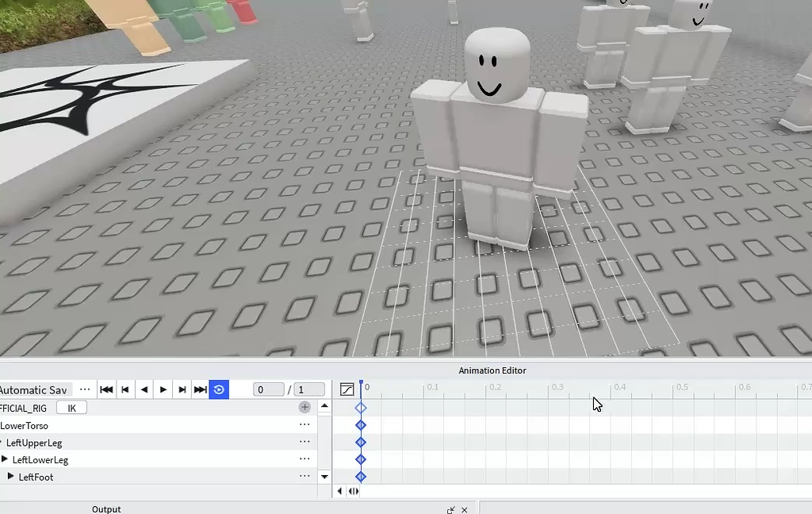Image resolution: width=812 pixels, height=514 pixels.
Task: Click the frame position input field
Action: pos(268,389)
